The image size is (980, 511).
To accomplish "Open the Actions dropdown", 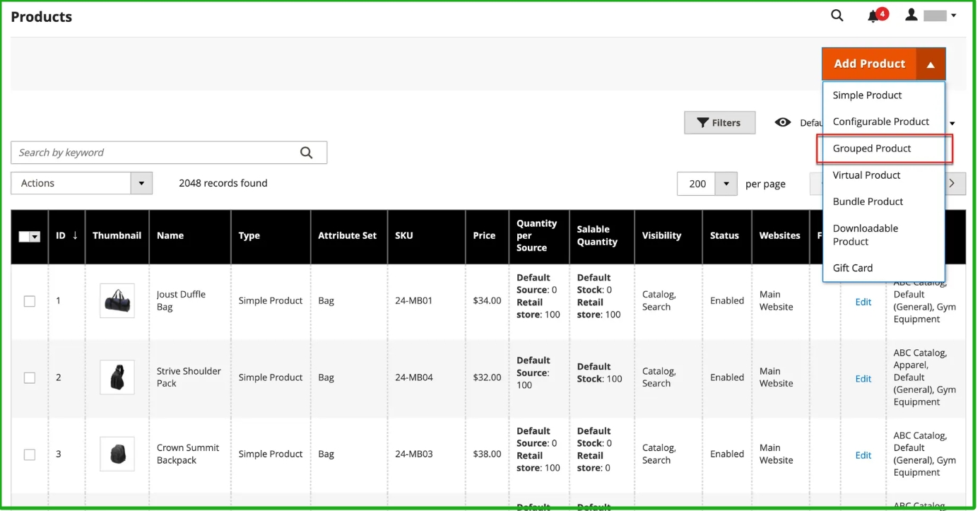I will 82,183.
